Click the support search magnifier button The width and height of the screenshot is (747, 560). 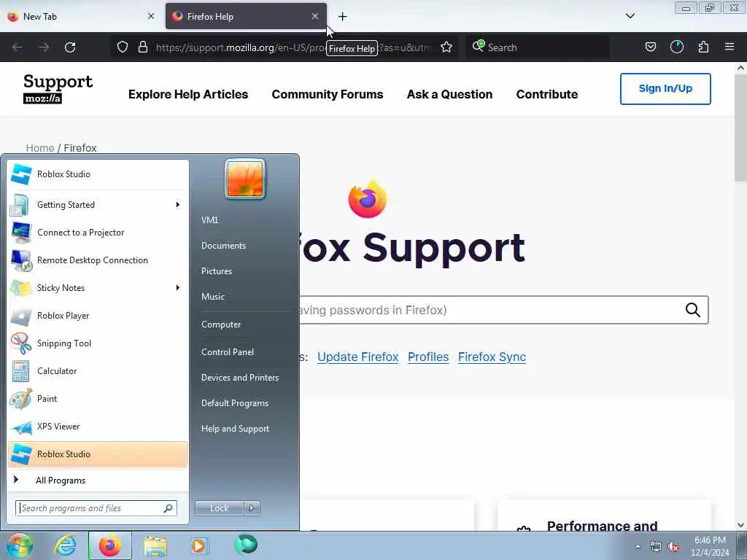(x=693, y=310)
